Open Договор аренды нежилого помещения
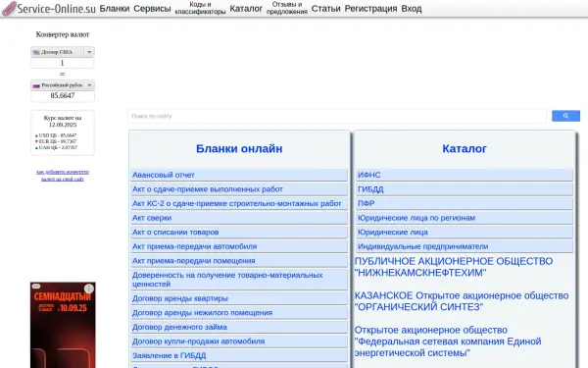 click(239, 312)
